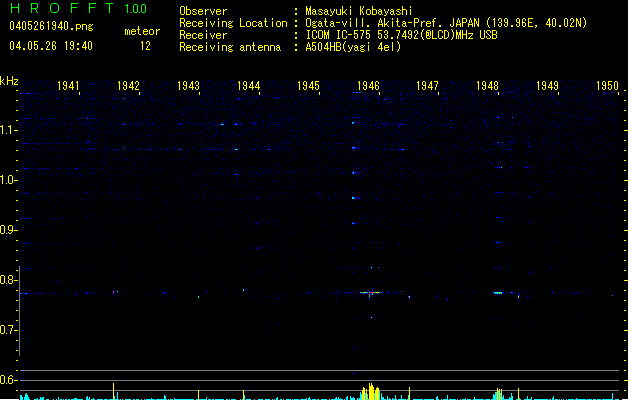This screenshot has height=400, width=629.
Task: Select the 0.8 frequency axis label
Action: 9,280
